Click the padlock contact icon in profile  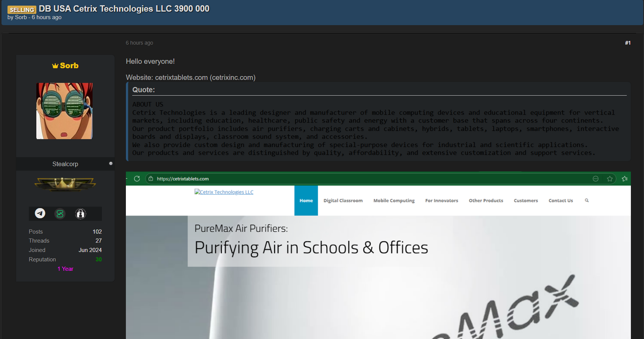click(x=81, y=214)
